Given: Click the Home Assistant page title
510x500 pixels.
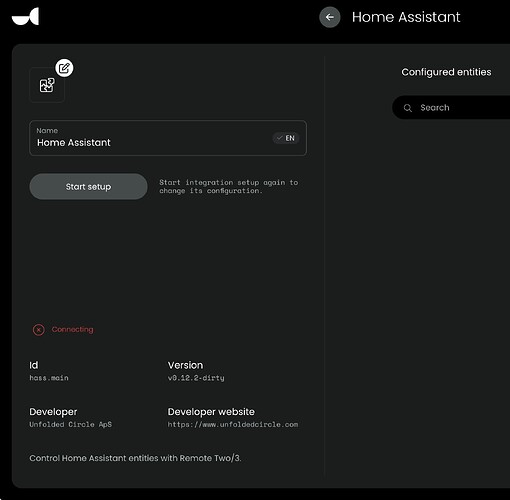Looking at the screenshot, I should [x=406, y=17].
